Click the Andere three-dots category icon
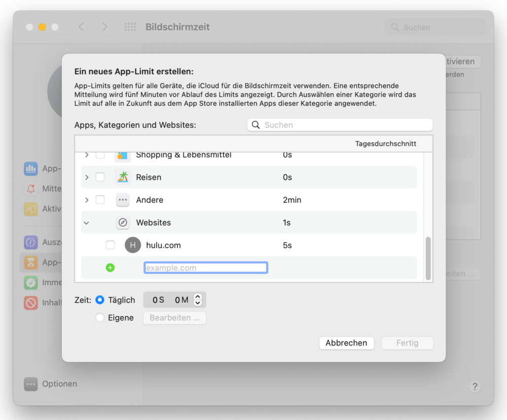 click(123, 200)
